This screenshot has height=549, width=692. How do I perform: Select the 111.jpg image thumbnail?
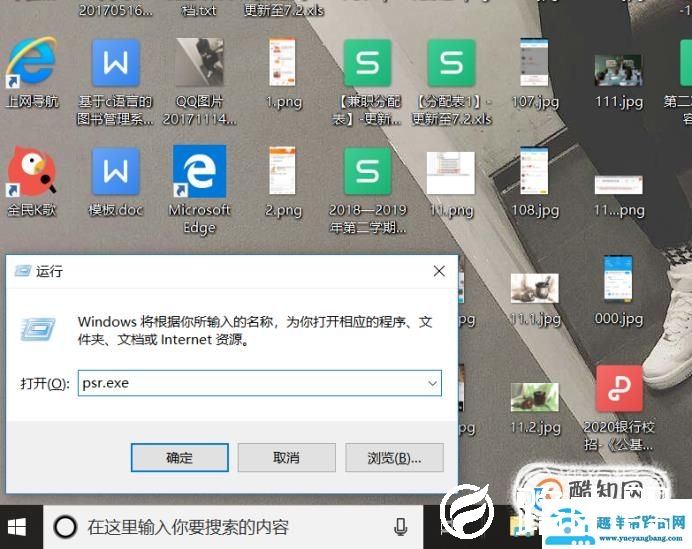[618, 71]
